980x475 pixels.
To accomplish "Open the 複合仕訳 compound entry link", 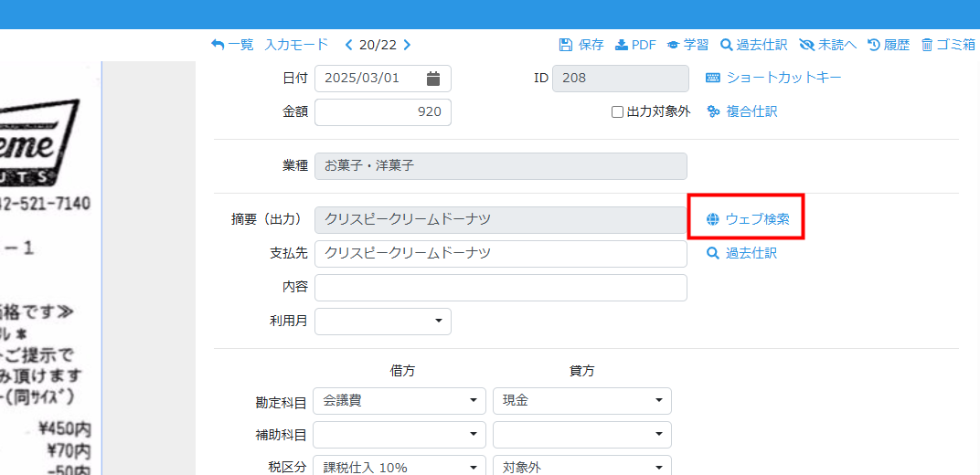I will (x=742, y=111).
